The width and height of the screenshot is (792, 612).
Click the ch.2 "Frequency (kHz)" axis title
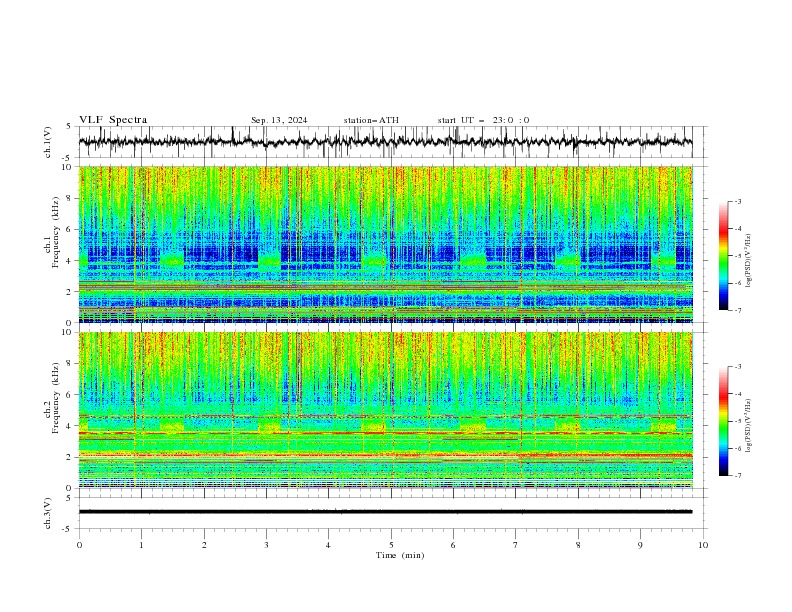tap(57, 397)
